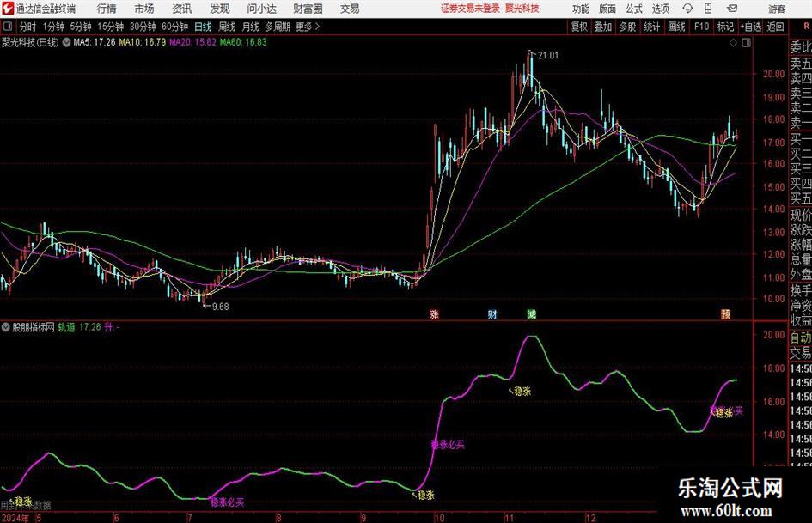Open the 功能 menu
Screen dimensions: 812x523
pyautogui.click(x=581, y=9)
